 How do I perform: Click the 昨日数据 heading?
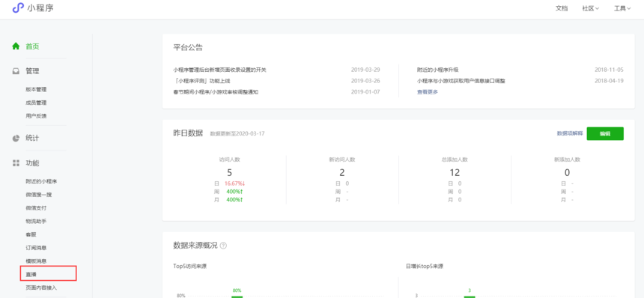click(x=188, y=133)
